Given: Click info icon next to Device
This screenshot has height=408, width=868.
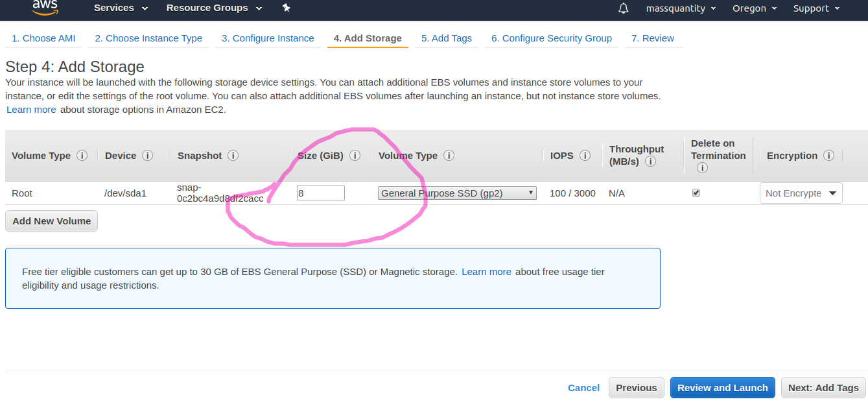Looking at the screenshot, I should pyautogui.click(x=147, y=156).
